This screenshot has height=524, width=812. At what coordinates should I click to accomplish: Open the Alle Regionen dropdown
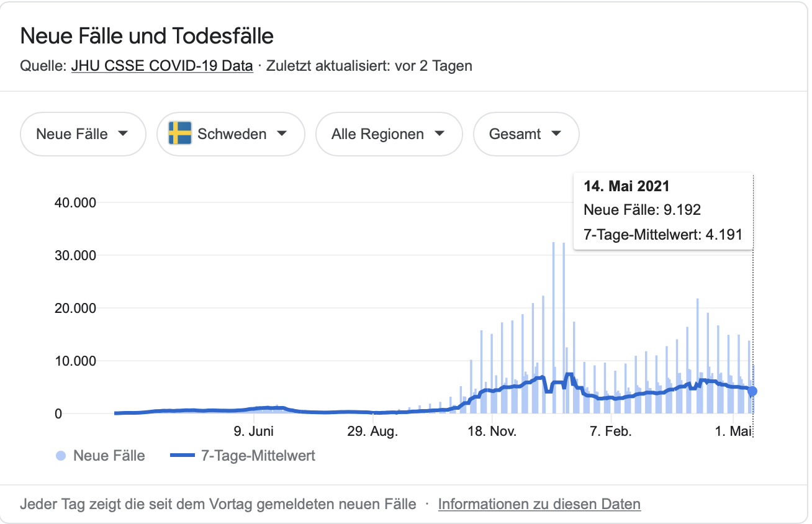389,134
